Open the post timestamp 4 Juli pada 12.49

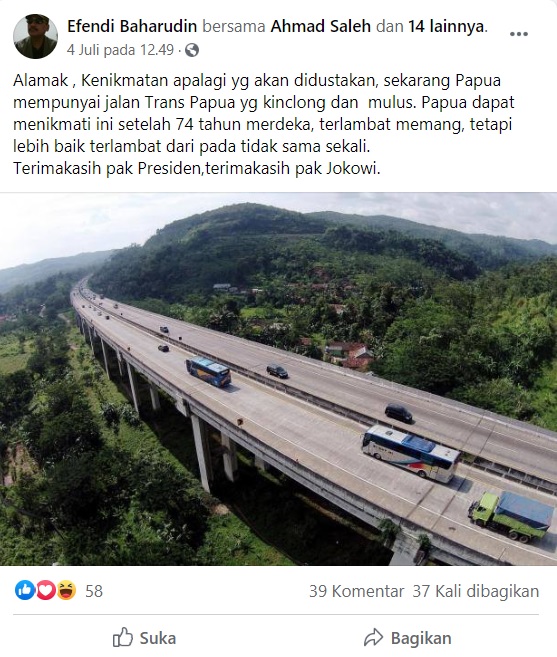click(120, 50)
